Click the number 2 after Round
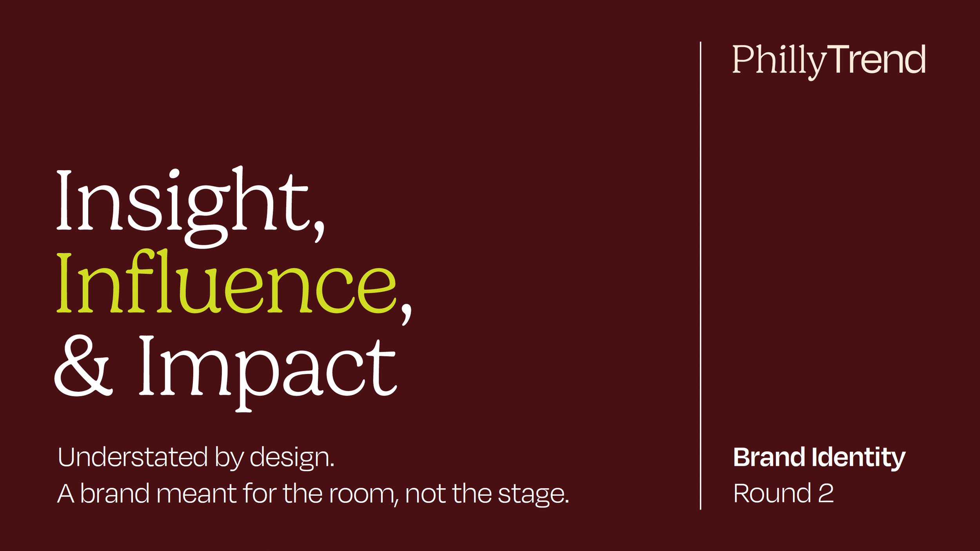 [x=826, y=493]
